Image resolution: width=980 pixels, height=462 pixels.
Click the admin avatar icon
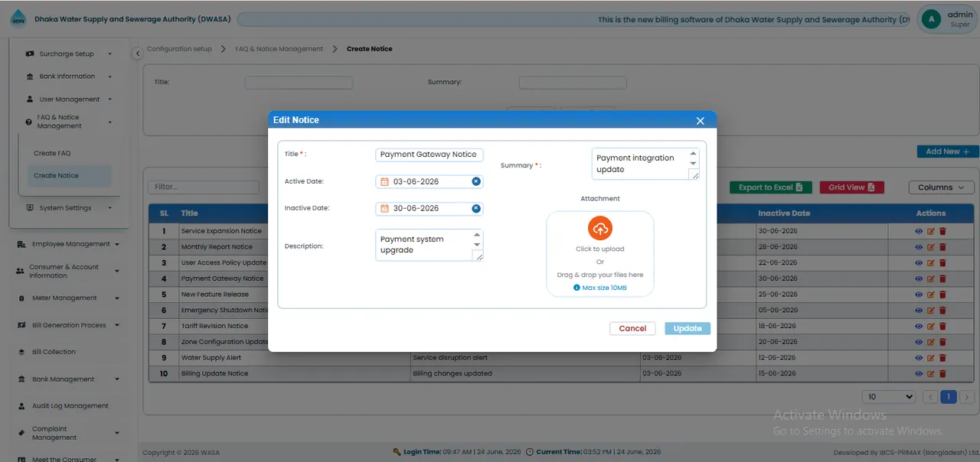[931, 19]
